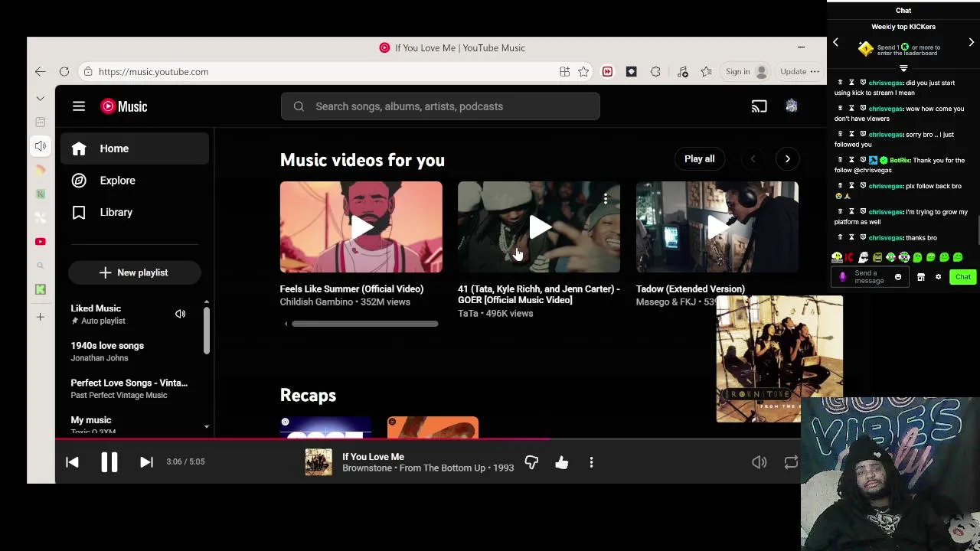The width and height of the screenshot is (980, 551).
Task: Open the Liked Music playlist
Action: pos(96,308)
